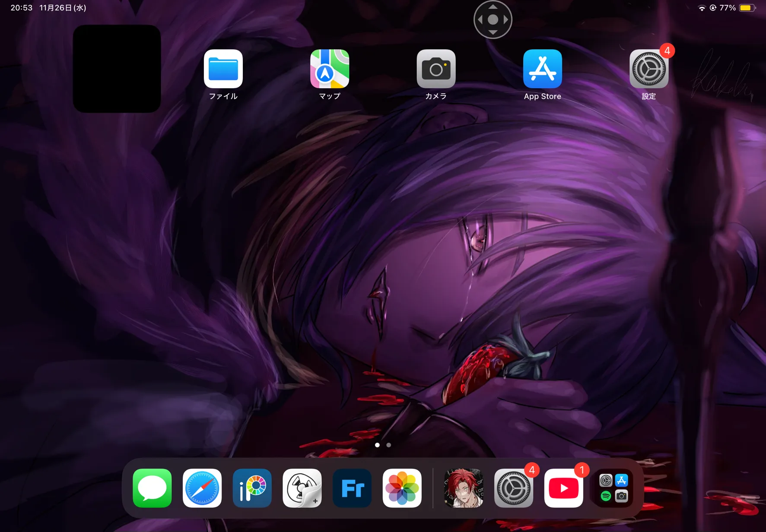The width and height of the screenshot is (766, 532).
Task: Tap the battery indicator icon
Action: pos(747,8)
